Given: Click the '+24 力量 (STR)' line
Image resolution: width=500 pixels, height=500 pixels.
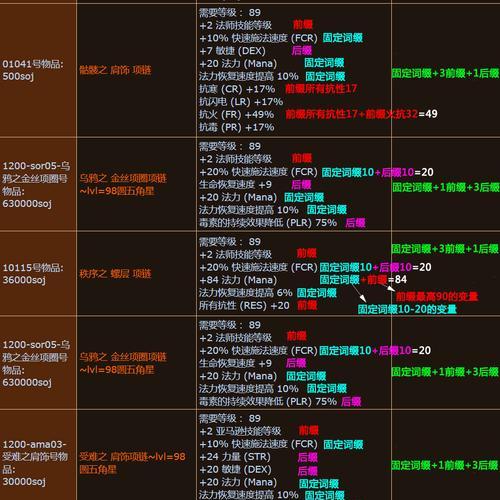Looking at the screenshot, I should point(235,457).
